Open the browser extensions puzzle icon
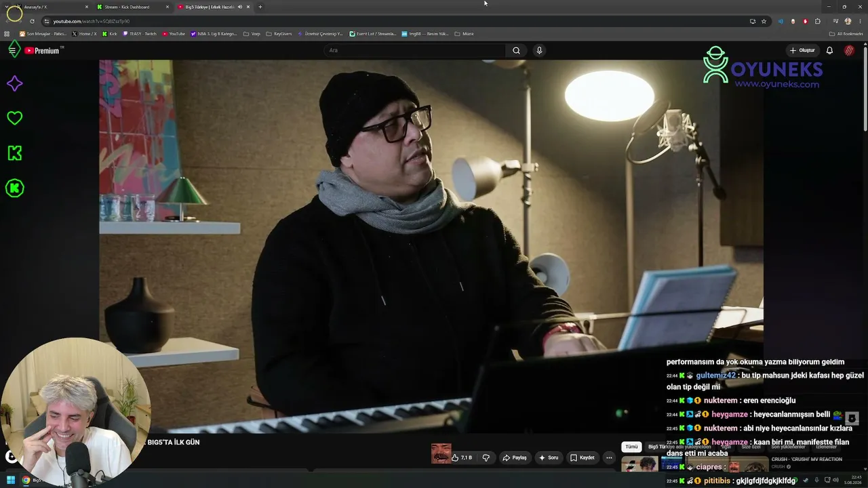 pos(818,21)
